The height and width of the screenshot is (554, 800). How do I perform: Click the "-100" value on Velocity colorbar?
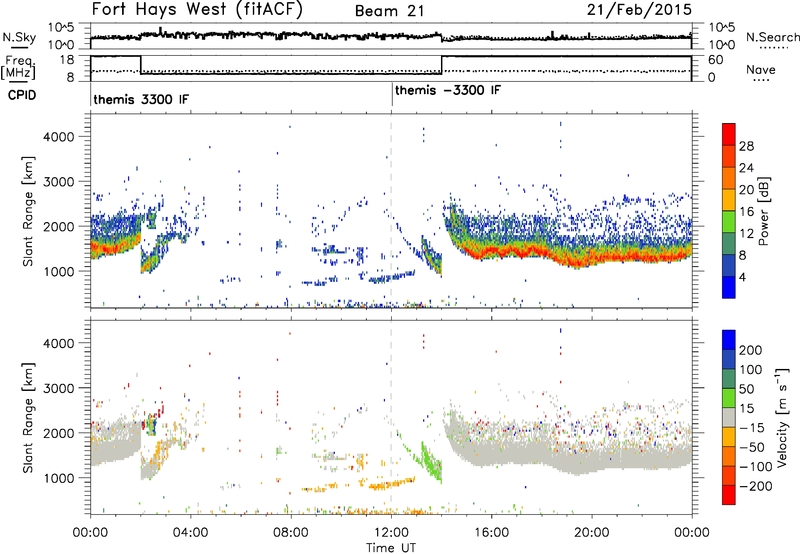click(756, 466)
